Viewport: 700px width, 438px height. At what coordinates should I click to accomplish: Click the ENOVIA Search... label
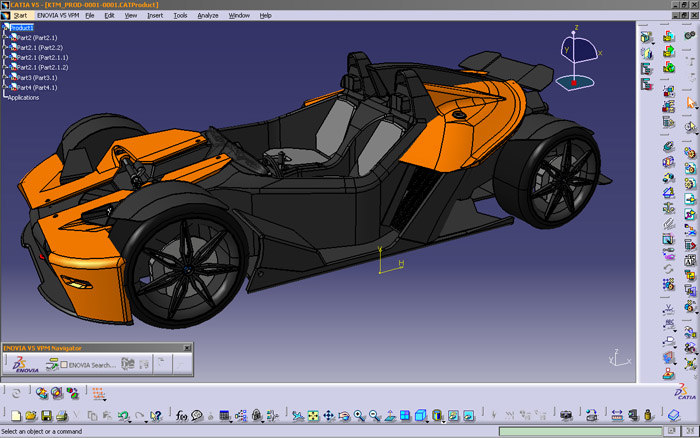click(92, 365)
